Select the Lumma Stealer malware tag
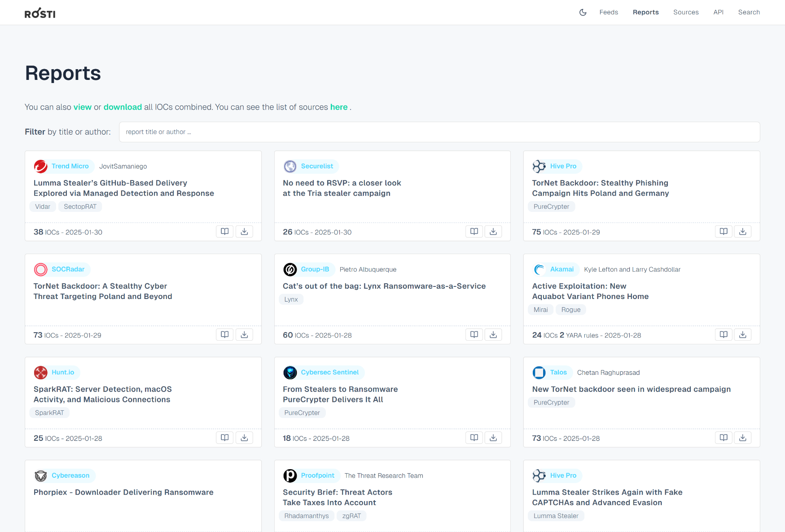 556,516
